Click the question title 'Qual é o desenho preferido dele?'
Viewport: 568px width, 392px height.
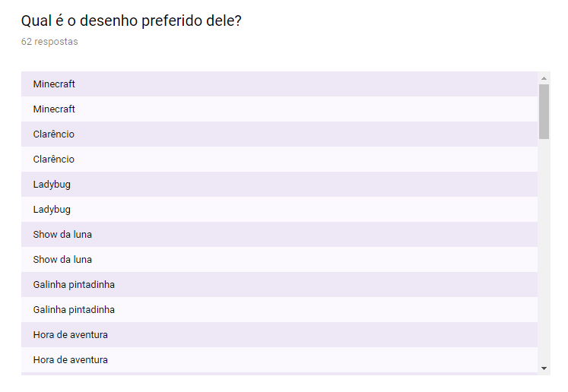131,21
